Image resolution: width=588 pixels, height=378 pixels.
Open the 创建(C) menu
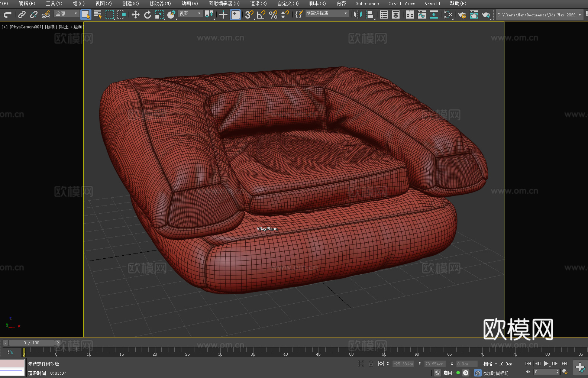coord(131,3)
